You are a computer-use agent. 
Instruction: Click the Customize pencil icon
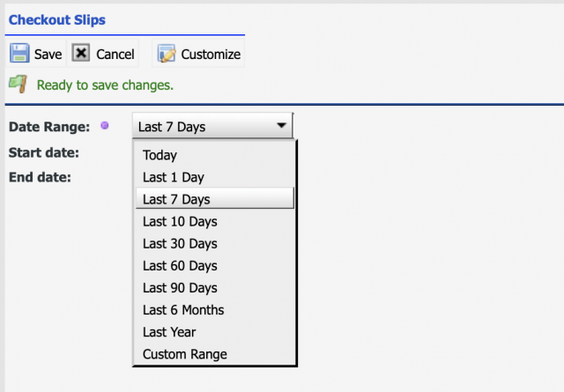pos(167,54)
